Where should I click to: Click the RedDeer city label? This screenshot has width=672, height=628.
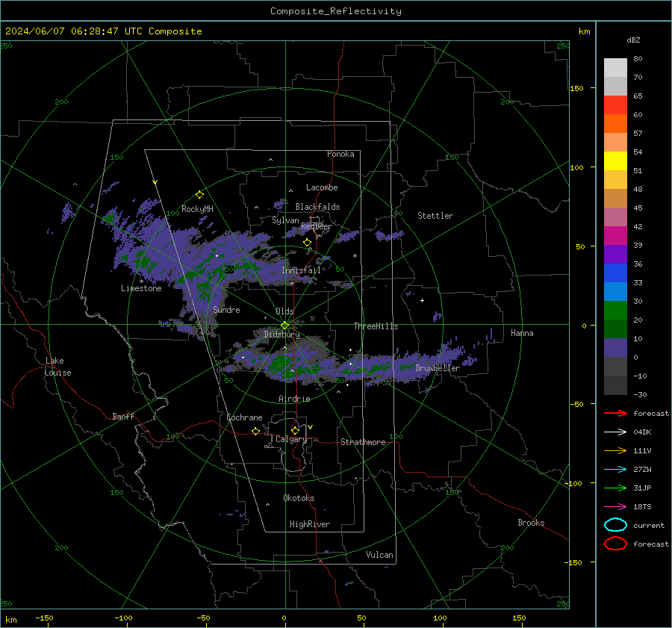click(x=317, y=226)
